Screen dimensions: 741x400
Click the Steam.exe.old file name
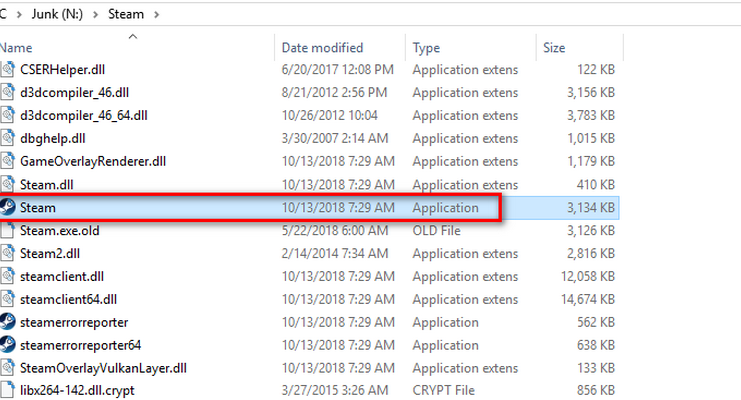coord(60,231)
